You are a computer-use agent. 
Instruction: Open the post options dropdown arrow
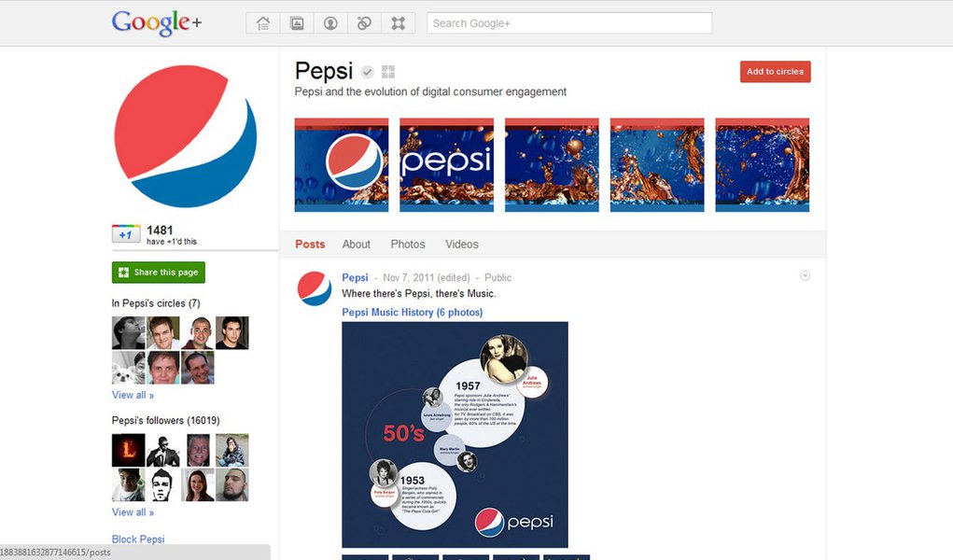click(x=805, y=276)
